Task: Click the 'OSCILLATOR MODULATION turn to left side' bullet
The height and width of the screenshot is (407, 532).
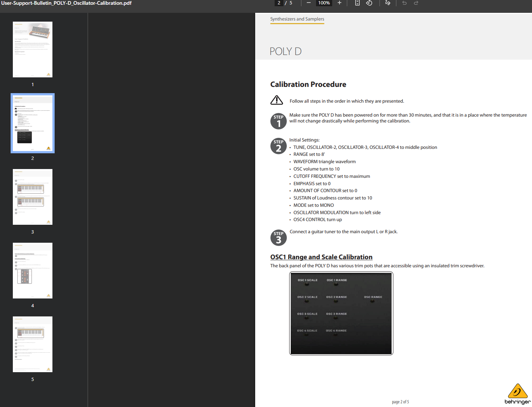Action: [337, 213]
